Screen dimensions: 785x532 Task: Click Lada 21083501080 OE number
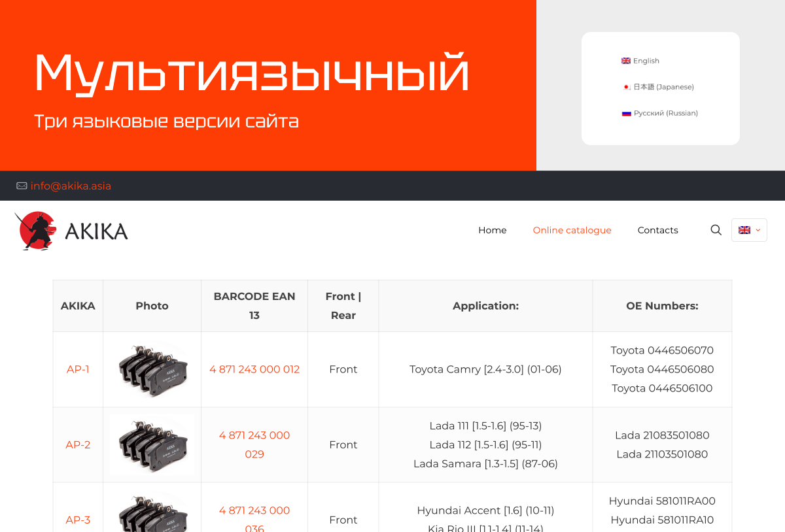(662, 435)
